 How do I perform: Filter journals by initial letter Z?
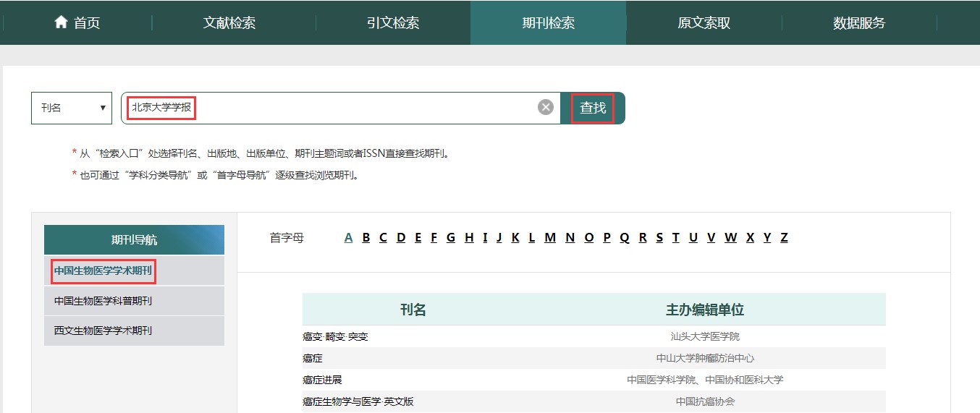pos(784,238)
